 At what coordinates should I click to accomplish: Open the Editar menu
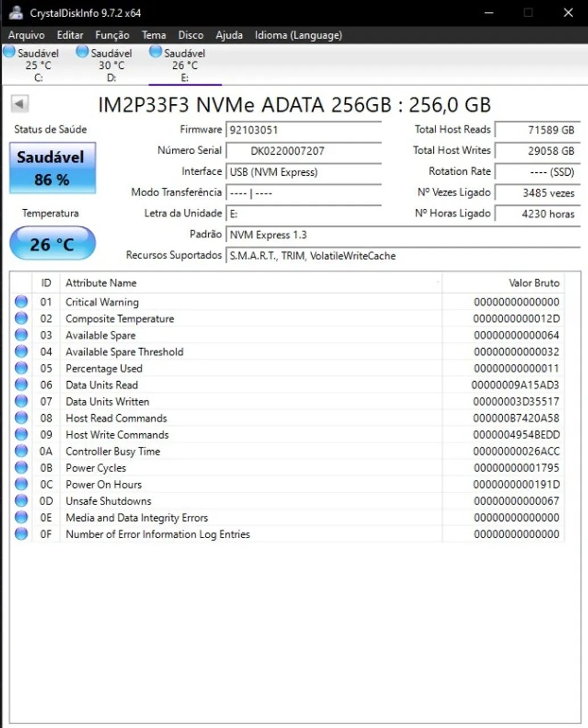click(x=70, y=35)
